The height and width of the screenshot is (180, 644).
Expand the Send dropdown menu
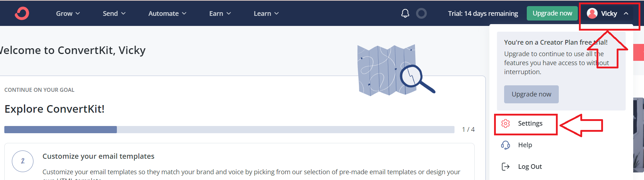pos(114,13)
